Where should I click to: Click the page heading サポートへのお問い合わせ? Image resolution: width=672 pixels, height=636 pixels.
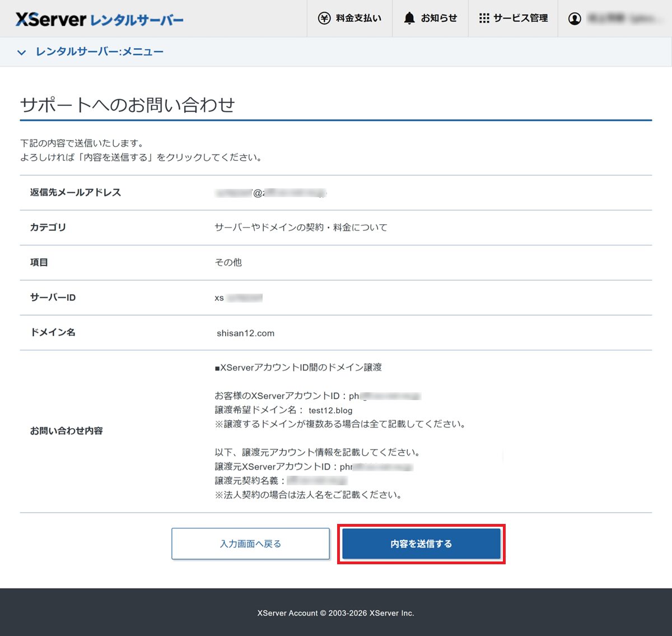click(x=128, y=104)
